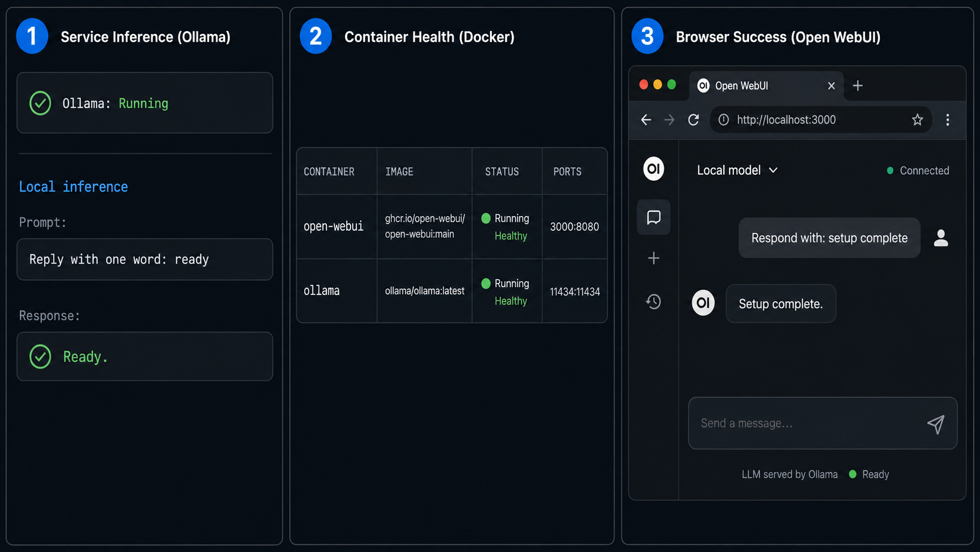
Task: Click 'LLM served by Ollama' footer text
Action: (x=790, y=475)
